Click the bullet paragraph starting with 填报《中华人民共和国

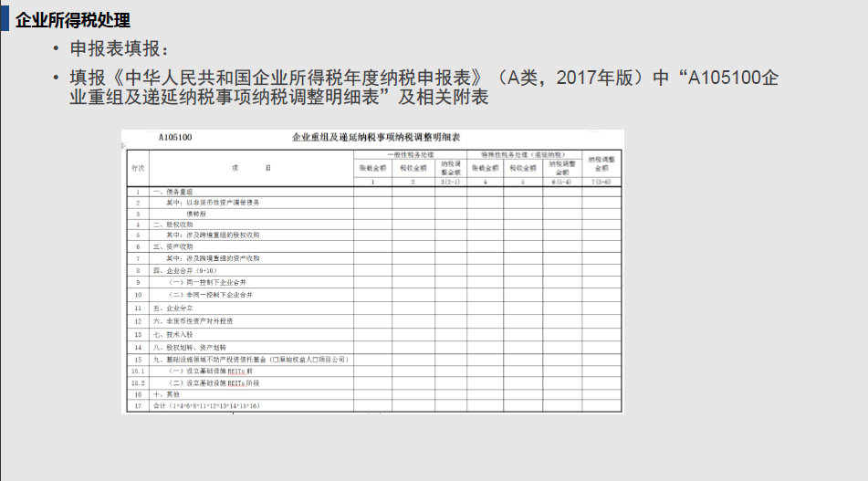(x=424, y=87)
